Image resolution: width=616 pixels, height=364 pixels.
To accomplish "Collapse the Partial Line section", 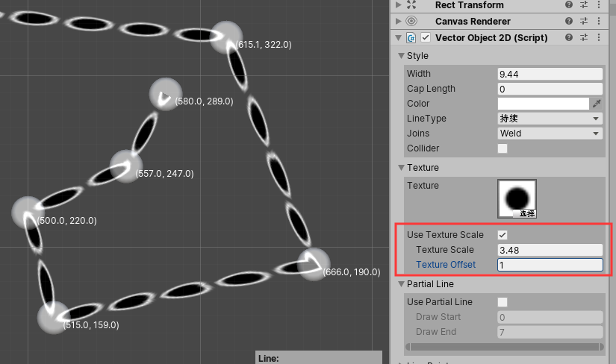I will (401, 284).
